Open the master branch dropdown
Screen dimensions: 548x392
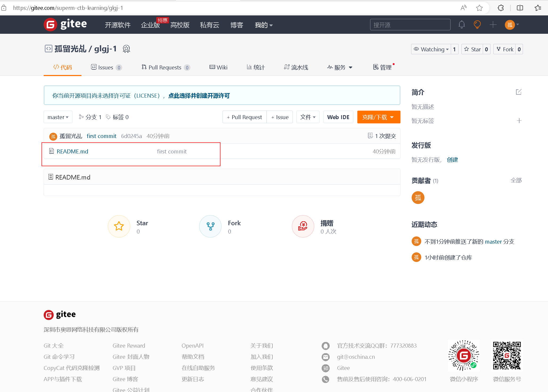coord(58,117)
